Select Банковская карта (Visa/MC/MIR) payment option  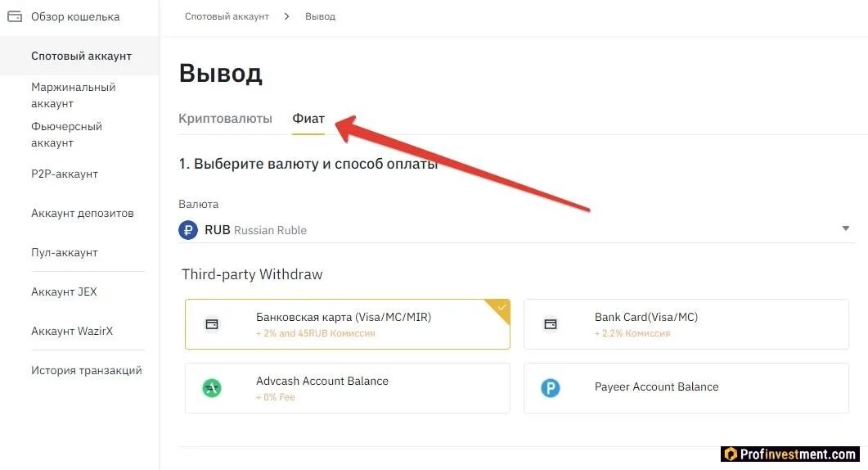348,324
